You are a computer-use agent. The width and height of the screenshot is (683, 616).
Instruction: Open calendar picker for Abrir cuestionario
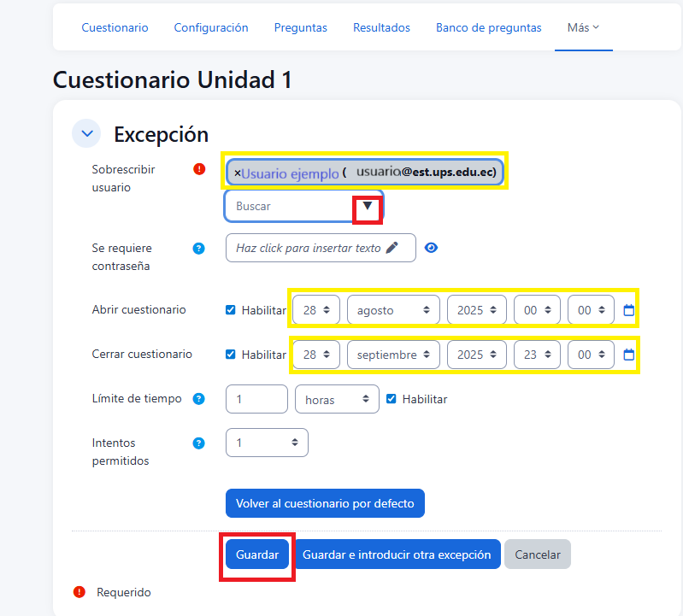click(x=629, y=310)
